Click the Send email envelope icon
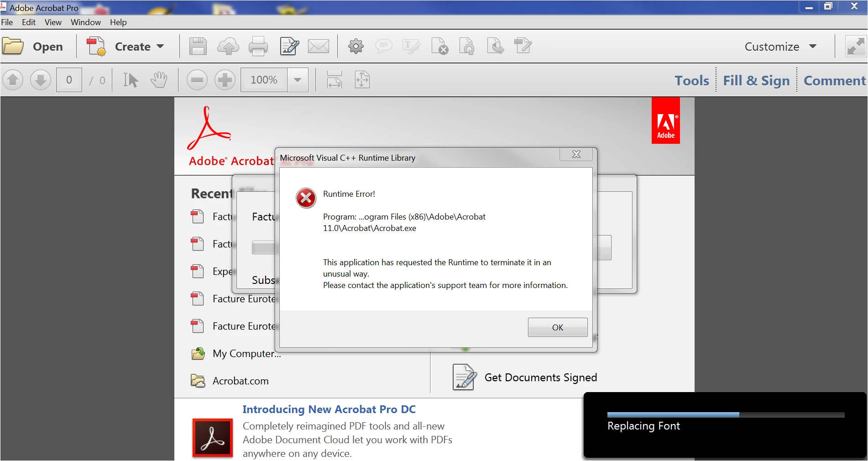 pos(319,46)
